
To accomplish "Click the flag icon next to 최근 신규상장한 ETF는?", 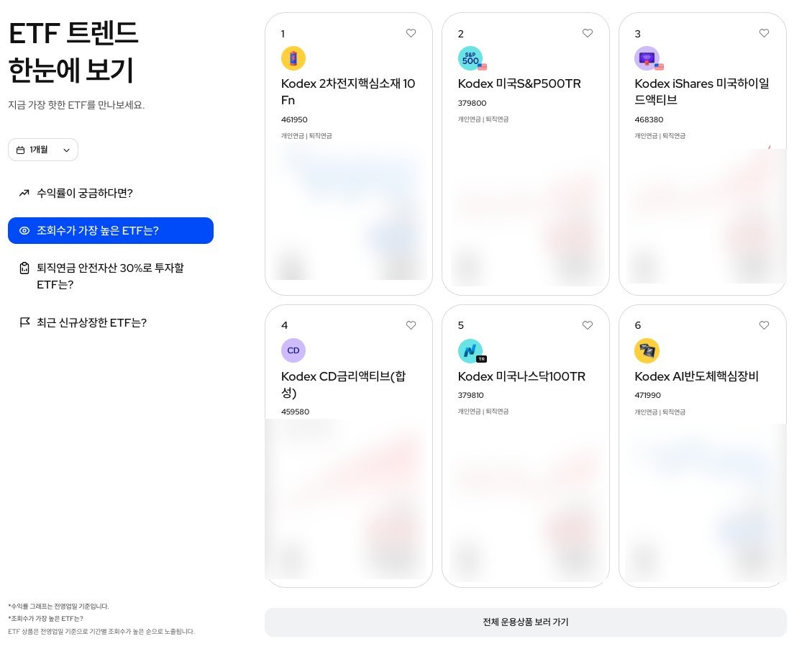I will pyautogui.click(x=24, y=322).
